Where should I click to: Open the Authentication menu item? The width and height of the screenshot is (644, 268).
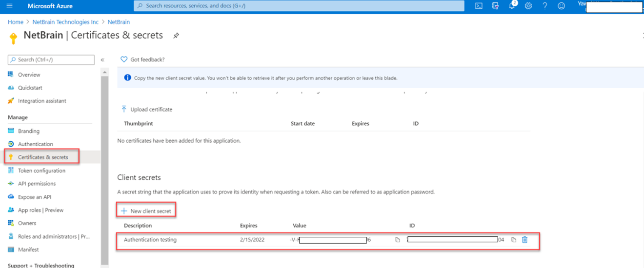click(x=35, y=144)
